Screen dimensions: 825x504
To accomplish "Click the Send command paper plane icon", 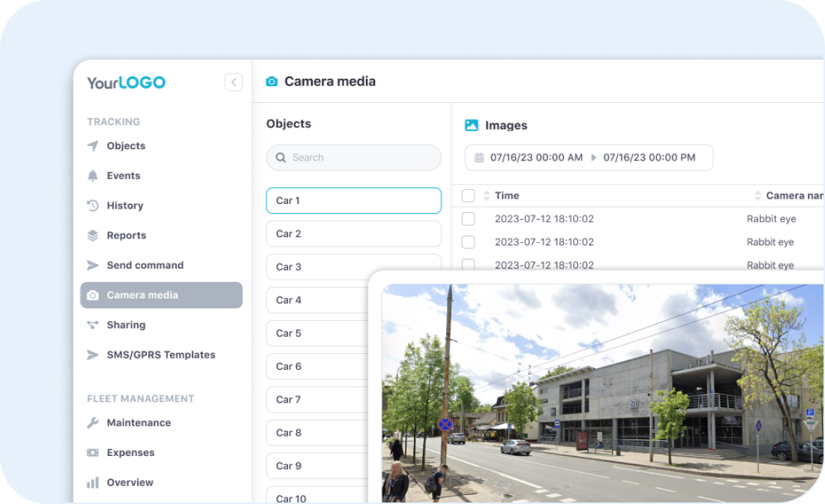I will (93, 265).
